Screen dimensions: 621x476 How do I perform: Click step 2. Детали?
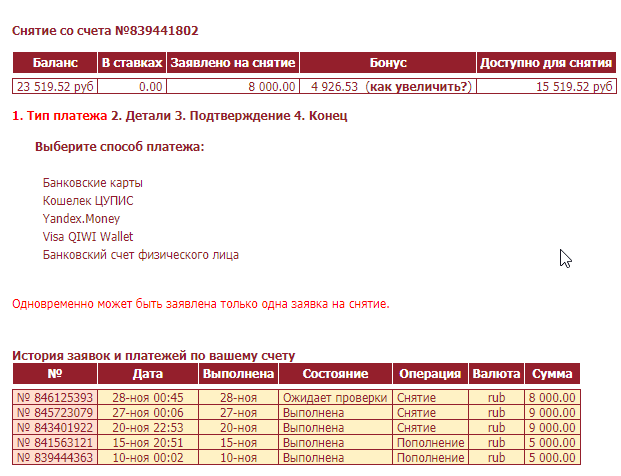coord(141,116)
